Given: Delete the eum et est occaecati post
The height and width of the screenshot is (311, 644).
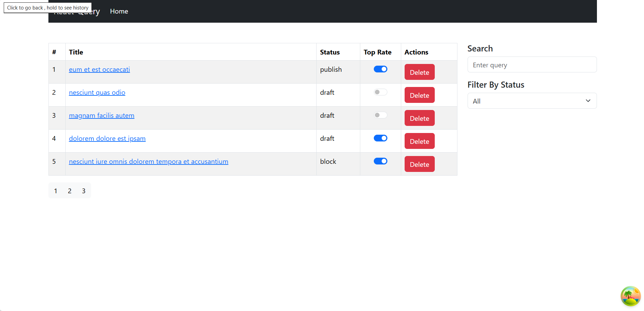Looking at the screenshot, I should coord(419,72).
